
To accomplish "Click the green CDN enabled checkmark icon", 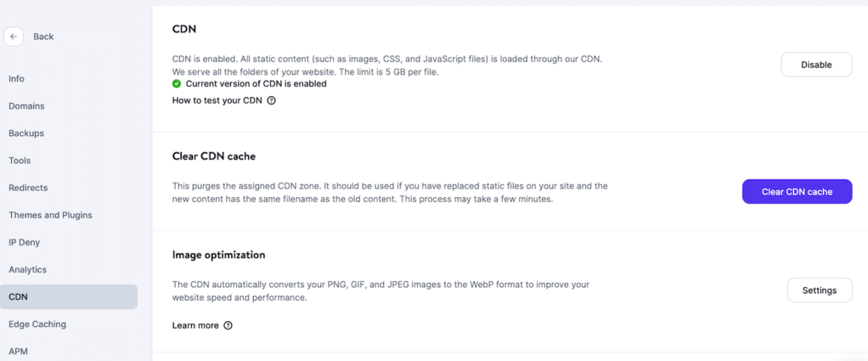I will click(177, 84).
